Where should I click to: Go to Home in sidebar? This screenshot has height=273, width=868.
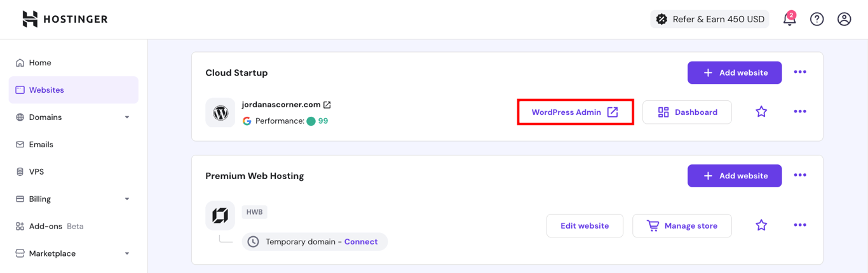click(x=74, y=63)
